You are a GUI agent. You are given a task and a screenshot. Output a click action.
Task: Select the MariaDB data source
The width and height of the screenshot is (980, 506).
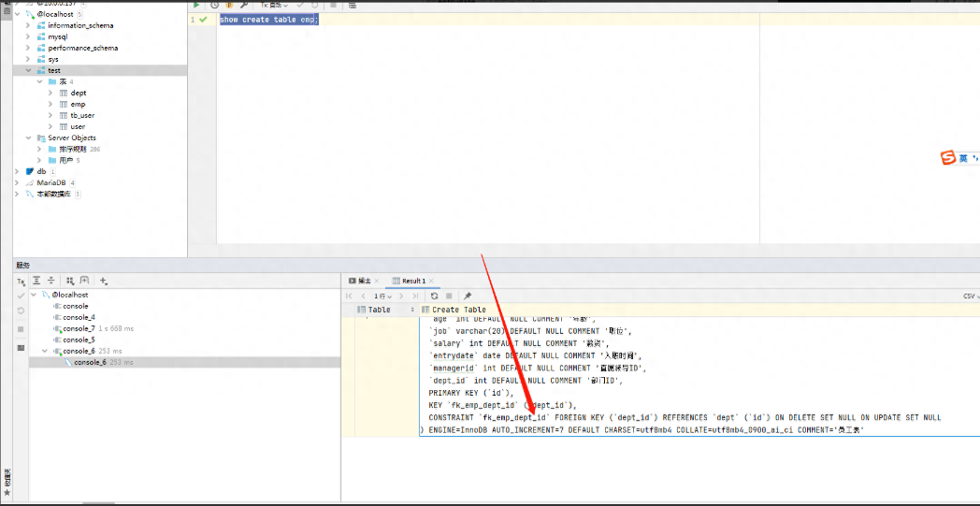pyautogui.click(x=51, y=182)
